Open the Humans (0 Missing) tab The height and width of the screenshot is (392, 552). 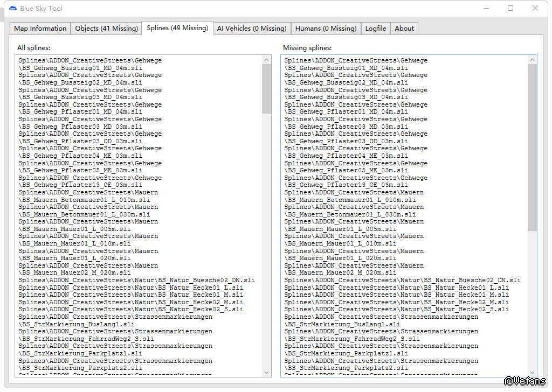pyautogui.click(x=326, y=29)
